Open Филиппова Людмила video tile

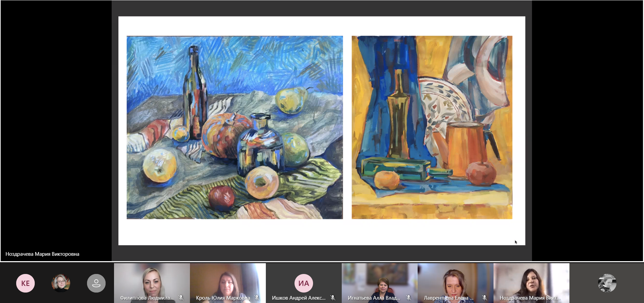tap(152, 283)
